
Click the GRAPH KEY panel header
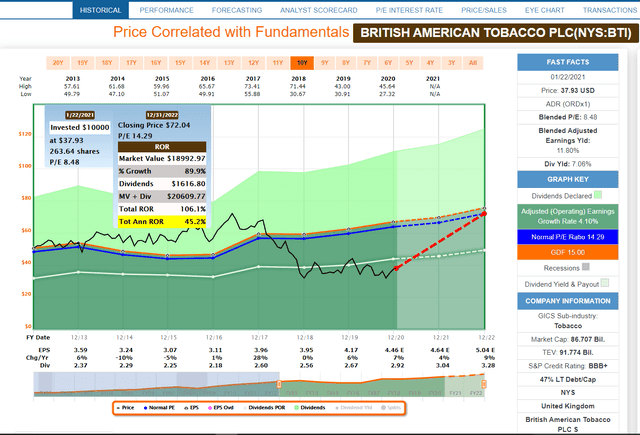(567, 179)
